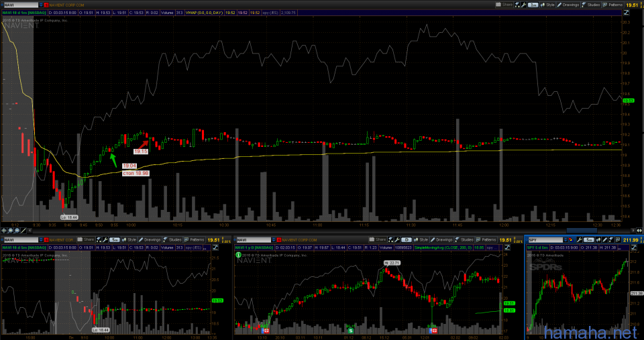Screen dimensions: 644x340
Task: Open symbol dropdown arrow in SPY chart
Action: click(566, 240)
